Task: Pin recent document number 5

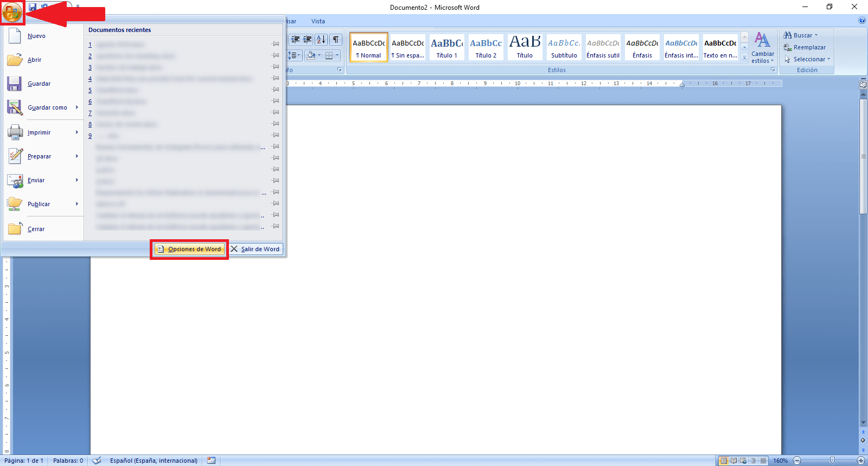Action: coord(276,90)
